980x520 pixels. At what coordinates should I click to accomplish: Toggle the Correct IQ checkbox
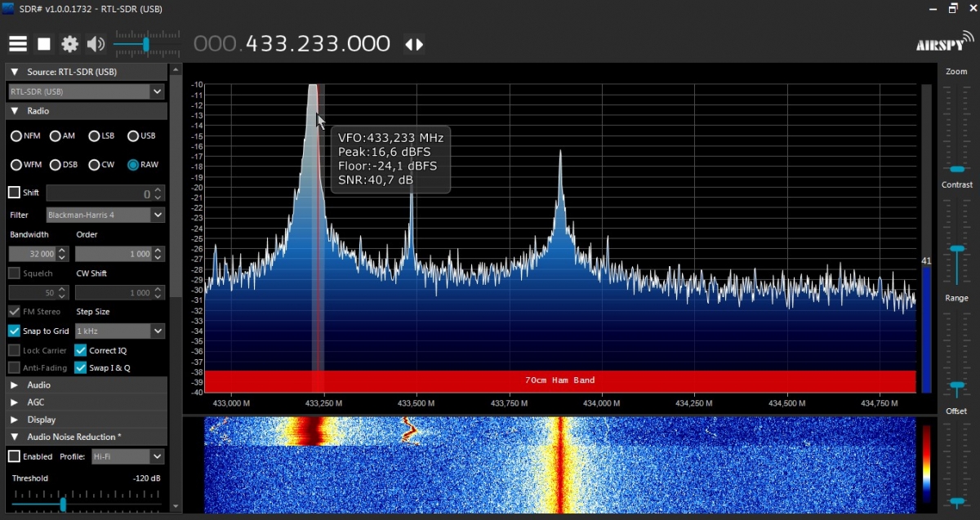point(81,350)
